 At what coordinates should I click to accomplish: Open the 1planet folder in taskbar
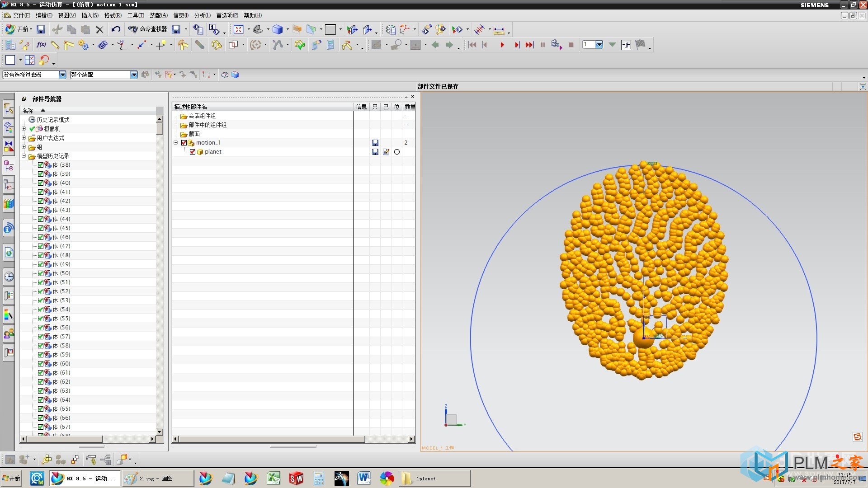pos(434,478)
